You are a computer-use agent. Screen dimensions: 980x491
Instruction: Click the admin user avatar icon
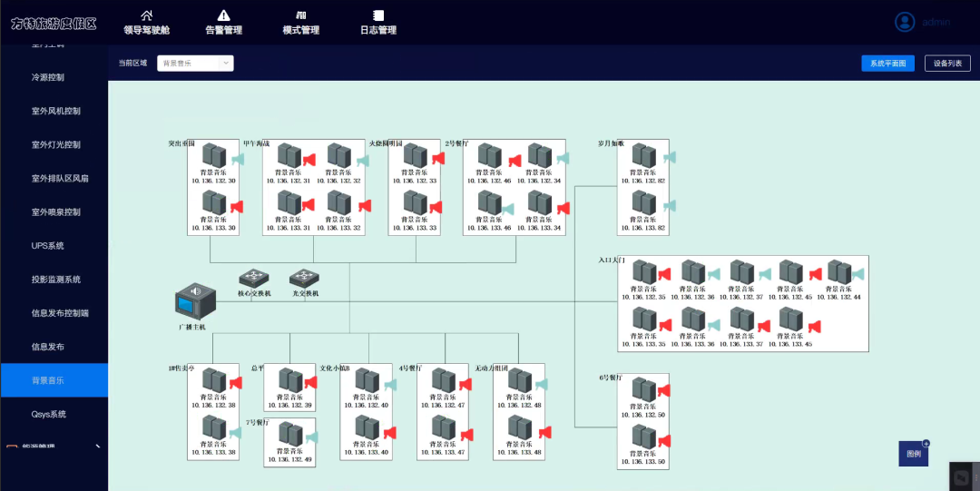[905, 22]
